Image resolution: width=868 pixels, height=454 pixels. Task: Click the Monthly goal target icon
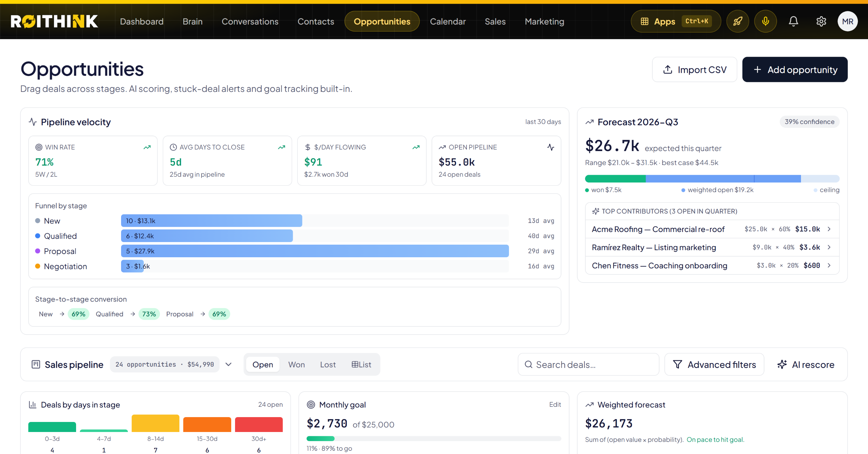coord(311,404)
